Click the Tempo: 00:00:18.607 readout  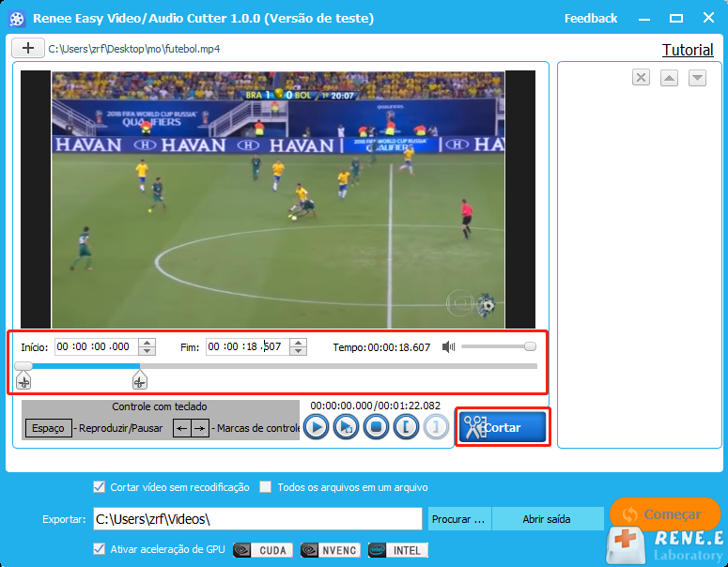click(x=381, y=347)
